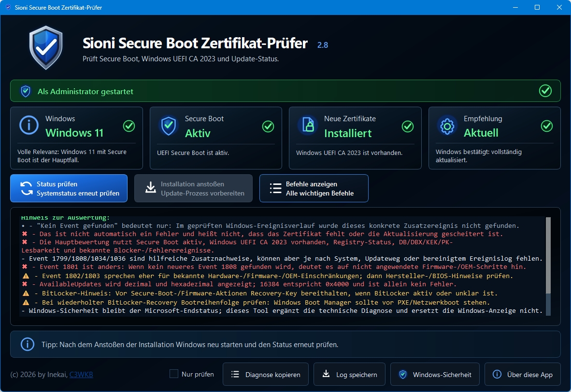The image size is (571, 392).
Task: Click red X before Event 1801 line
Action: coord(25,267)
